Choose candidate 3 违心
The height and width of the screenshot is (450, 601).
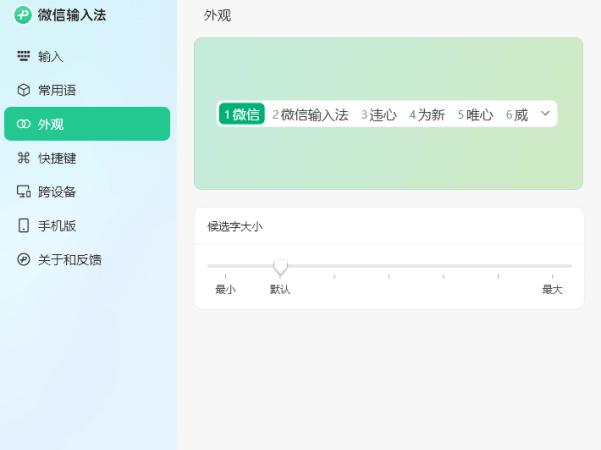[379, 114]
